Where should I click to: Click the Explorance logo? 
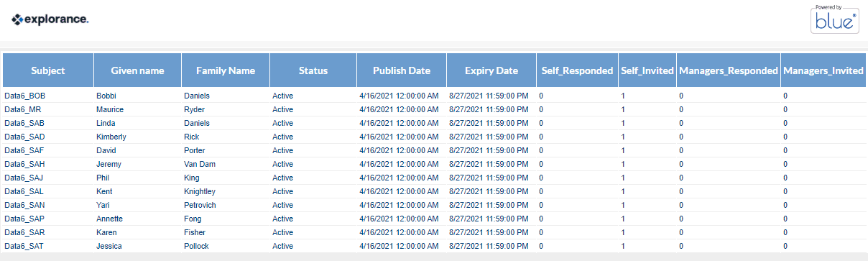click(50, 20)
